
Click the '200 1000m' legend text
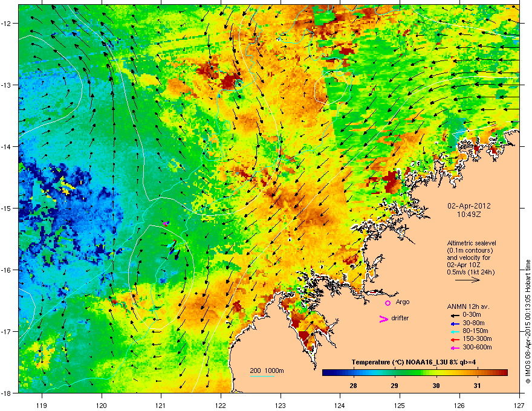click(267, 371)
